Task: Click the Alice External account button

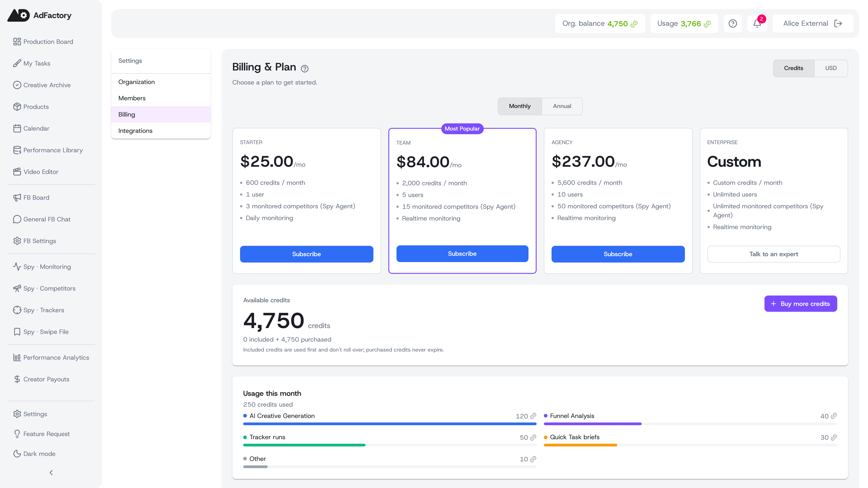Action: pos(812,23)
